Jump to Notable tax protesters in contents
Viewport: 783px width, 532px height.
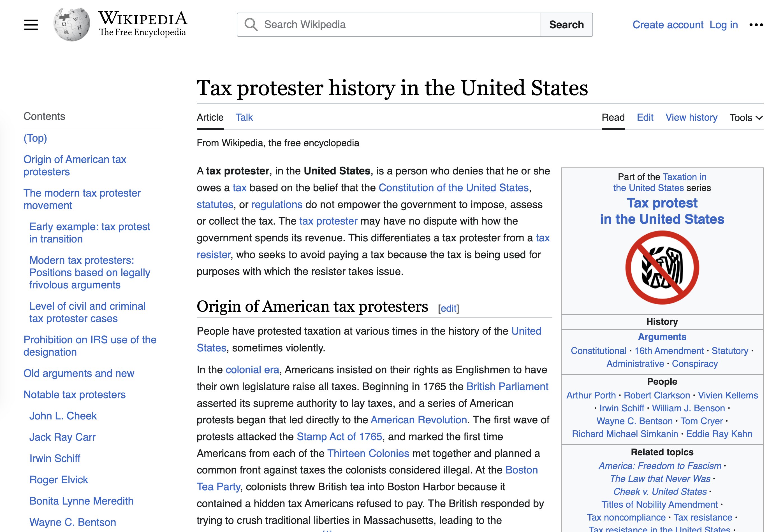[75, 395]
